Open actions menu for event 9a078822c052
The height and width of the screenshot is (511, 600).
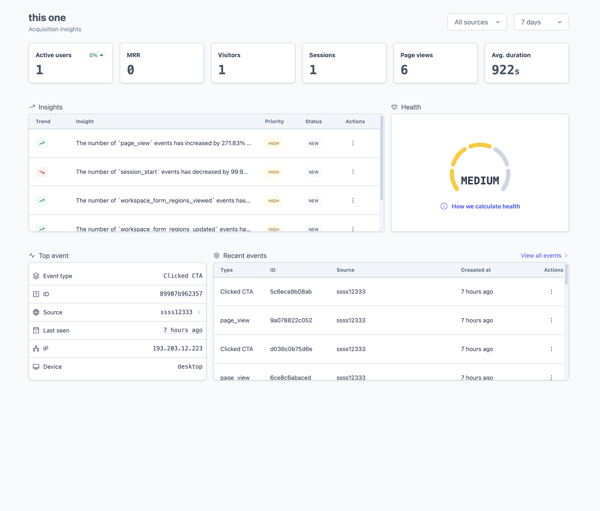(x=551, y=321)
